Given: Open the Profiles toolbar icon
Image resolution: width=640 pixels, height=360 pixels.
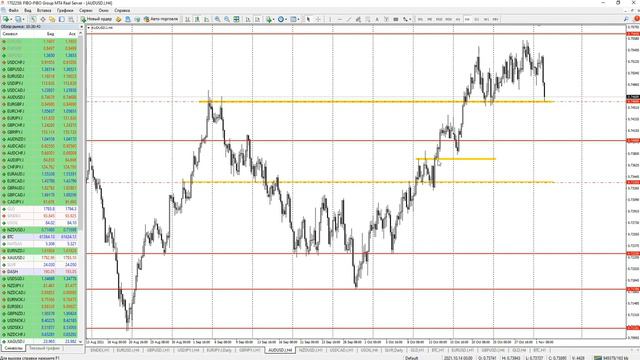Looking at the screenshot, I should tap(18, 19).
